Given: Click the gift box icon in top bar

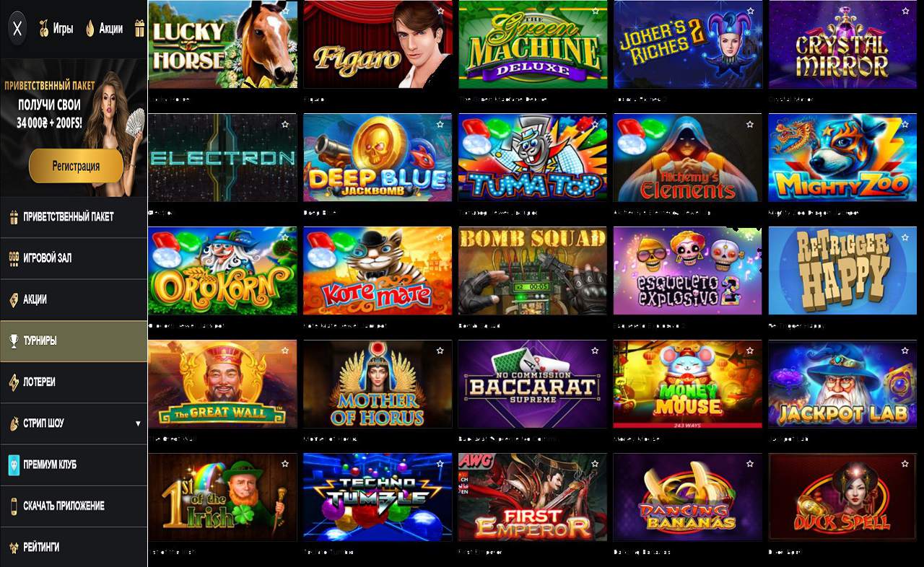Looking at the screenshot, I should coord(139,29).
